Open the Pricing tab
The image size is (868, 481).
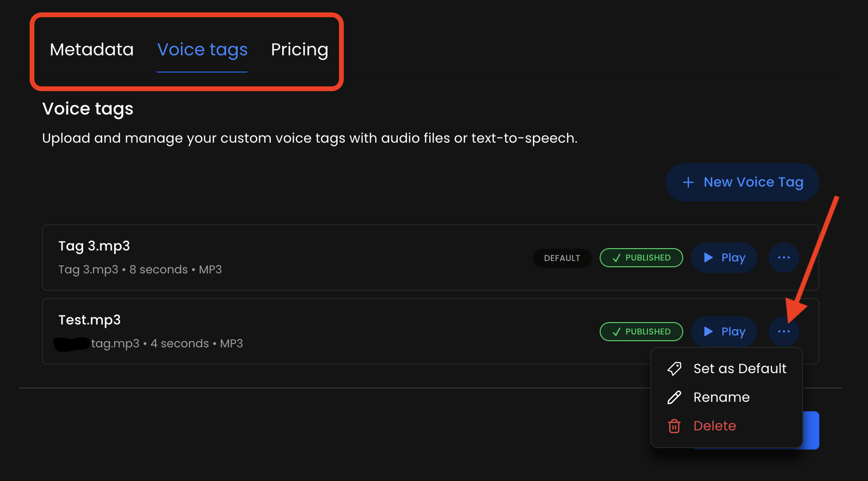(299, 50)
